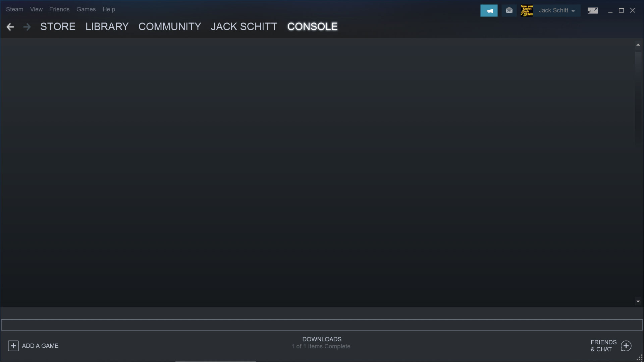Open the inbox envelope icon
Viewport: 644px width, 362px height.
pyautogui.click(x=509, y=11)
